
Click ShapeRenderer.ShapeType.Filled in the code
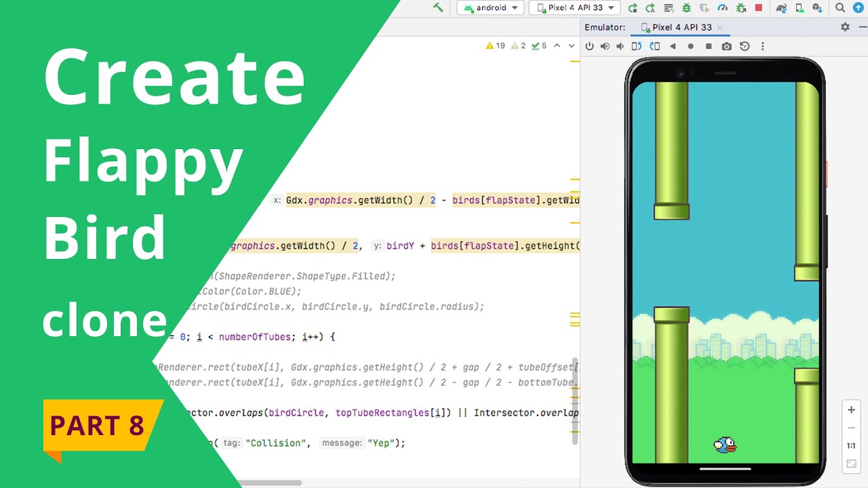tap(303, 276)
